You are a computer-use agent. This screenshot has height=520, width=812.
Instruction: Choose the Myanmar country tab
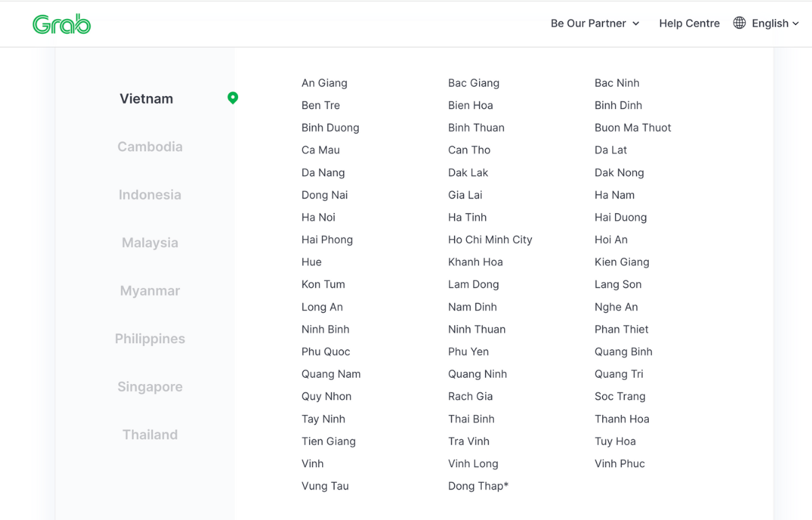tap(150, 290)
